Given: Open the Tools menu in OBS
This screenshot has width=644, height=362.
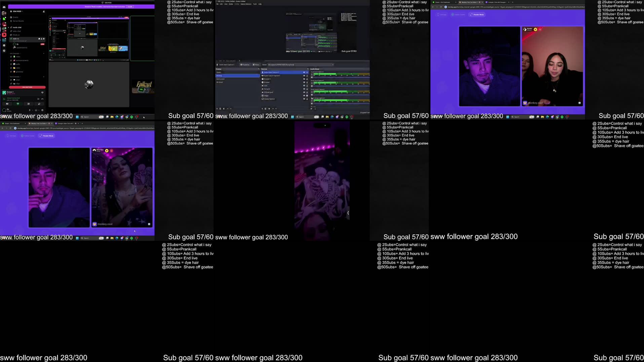Looking at the screenshot, I should click(x=255, y=4).
